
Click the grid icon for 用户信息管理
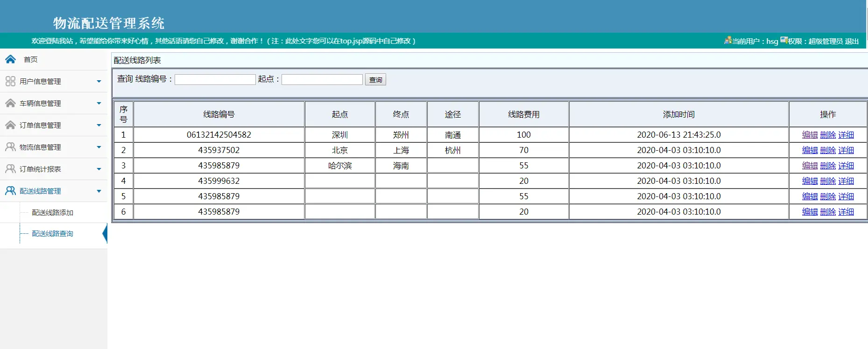tap(10, 81)
